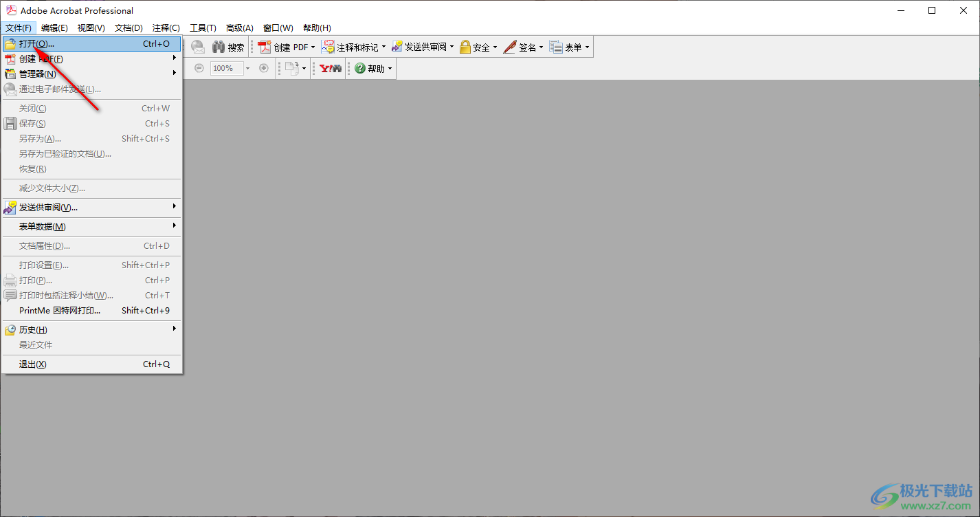Viewport: 980px width, 517px height.
Task: Expand the History (历史) submenu
Action: click(x=33, y=330)
